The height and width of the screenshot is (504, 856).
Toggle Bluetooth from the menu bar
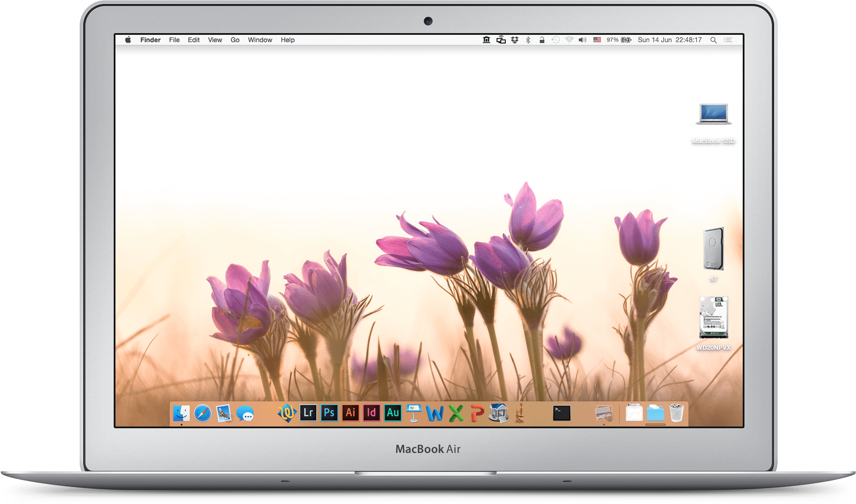click(x=528, y=40)
